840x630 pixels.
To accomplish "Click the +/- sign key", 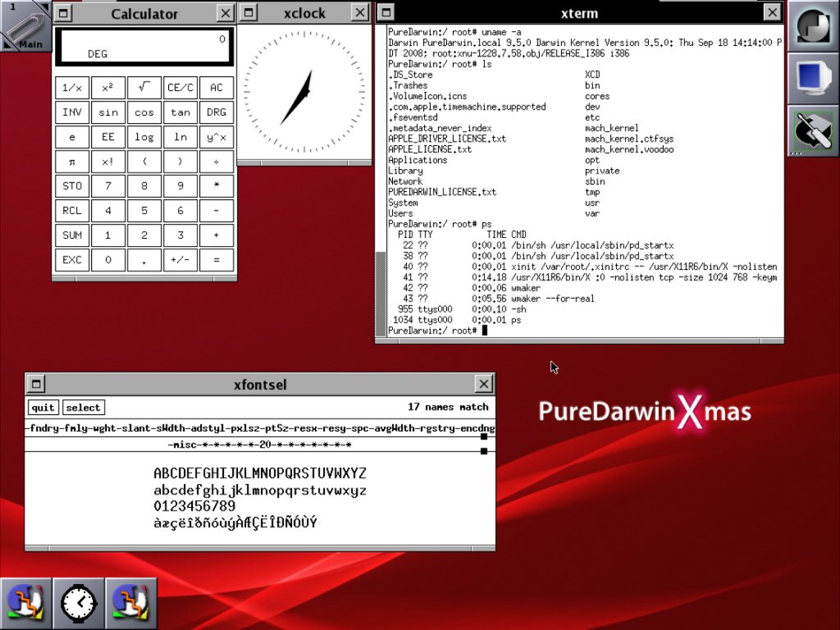I will (180, 260).
